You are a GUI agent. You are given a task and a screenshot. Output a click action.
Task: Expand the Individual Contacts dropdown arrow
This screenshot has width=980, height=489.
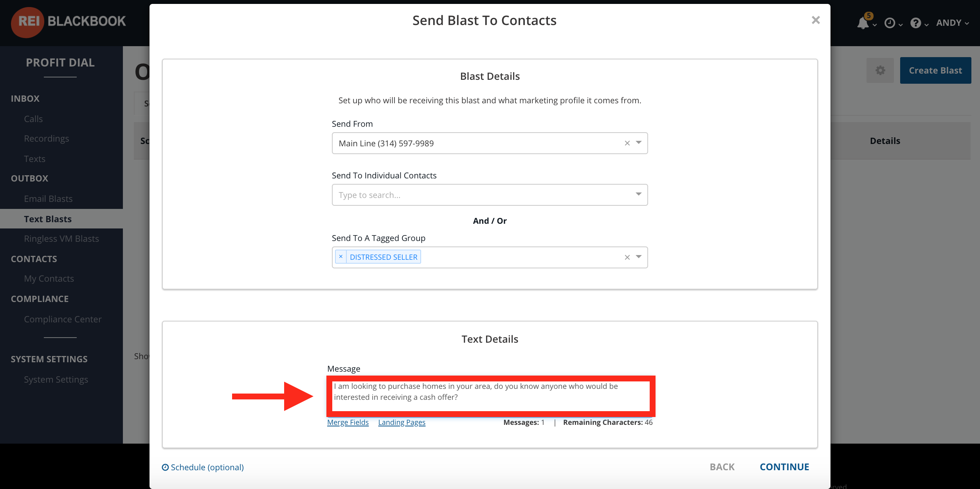pos(639,194)
